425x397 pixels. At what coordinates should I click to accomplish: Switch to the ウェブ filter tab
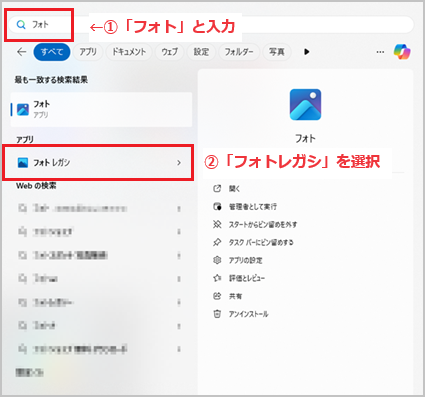170,52
